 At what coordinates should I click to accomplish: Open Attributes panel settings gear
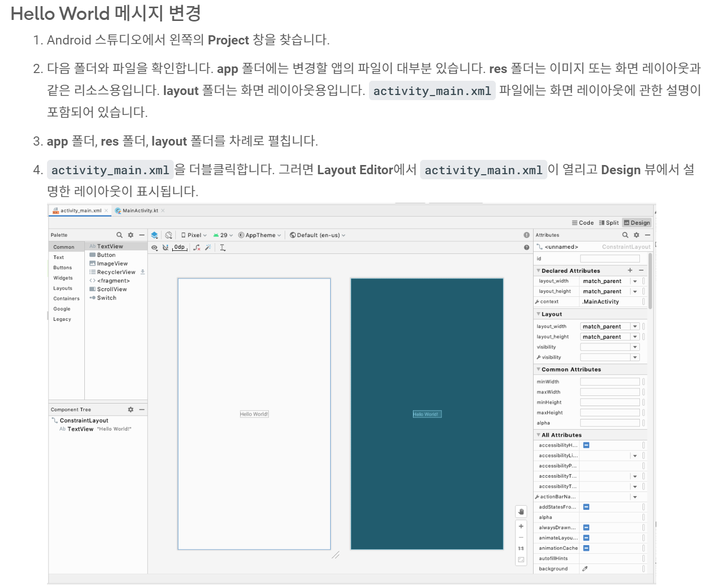[636, 235]
